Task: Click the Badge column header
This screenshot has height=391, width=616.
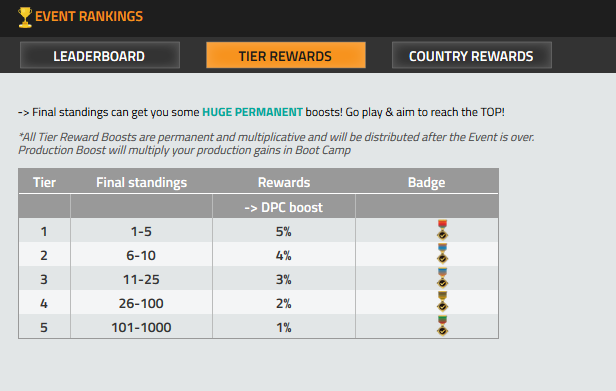Action: (x=426, y=182)
